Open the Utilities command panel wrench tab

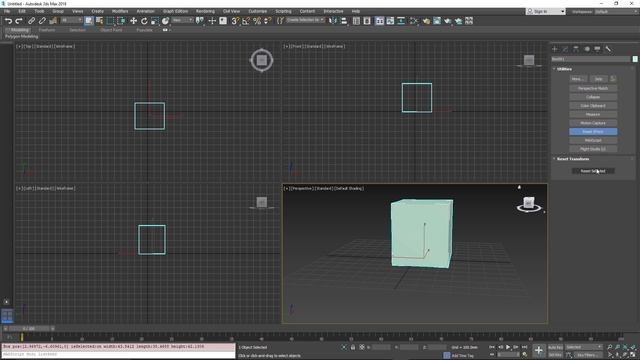coord(608,49)
